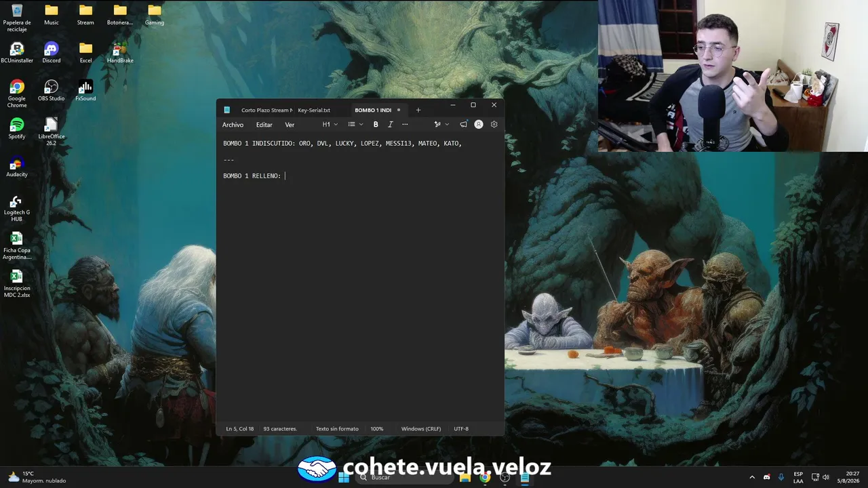The width and height of the screenshot is (868, 488).
Task: Open OBS Studio from the taskbar
Action: (505, 477)
